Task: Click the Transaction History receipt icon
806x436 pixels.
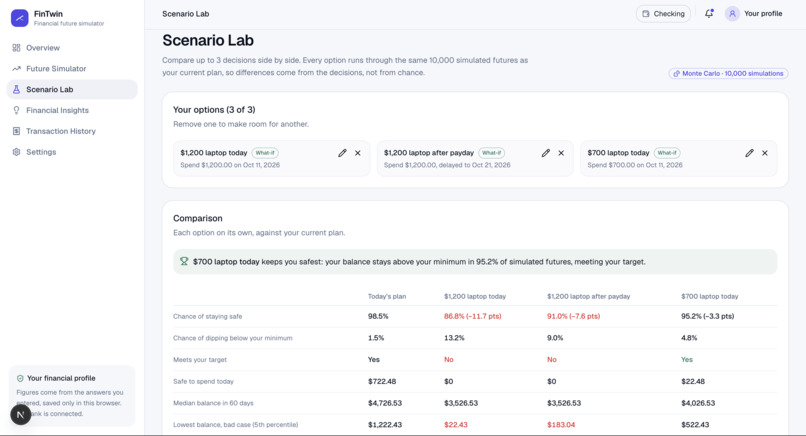Action: [16, 131]
